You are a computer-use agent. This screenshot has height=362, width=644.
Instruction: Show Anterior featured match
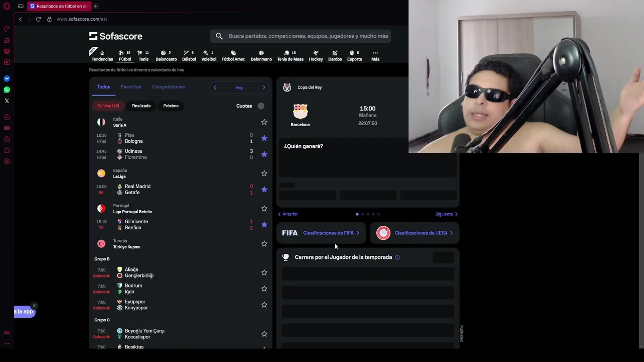288,214
